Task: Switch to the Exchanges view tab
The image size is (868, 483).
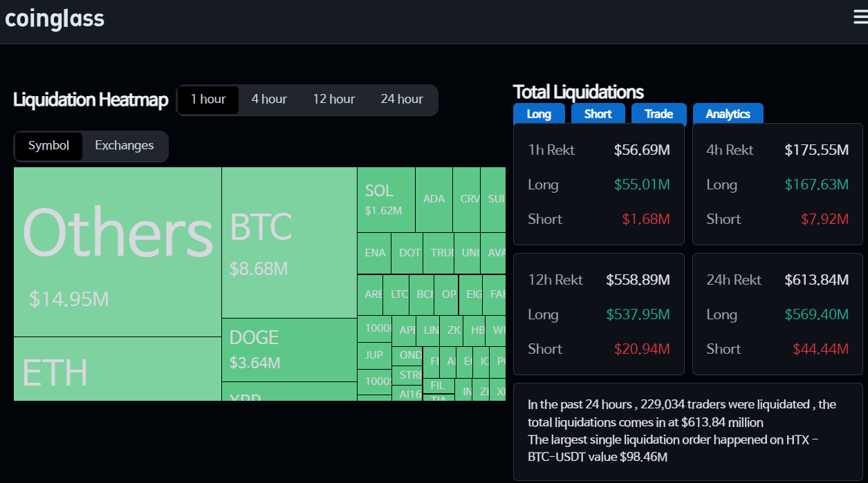Action: point(124,146)
